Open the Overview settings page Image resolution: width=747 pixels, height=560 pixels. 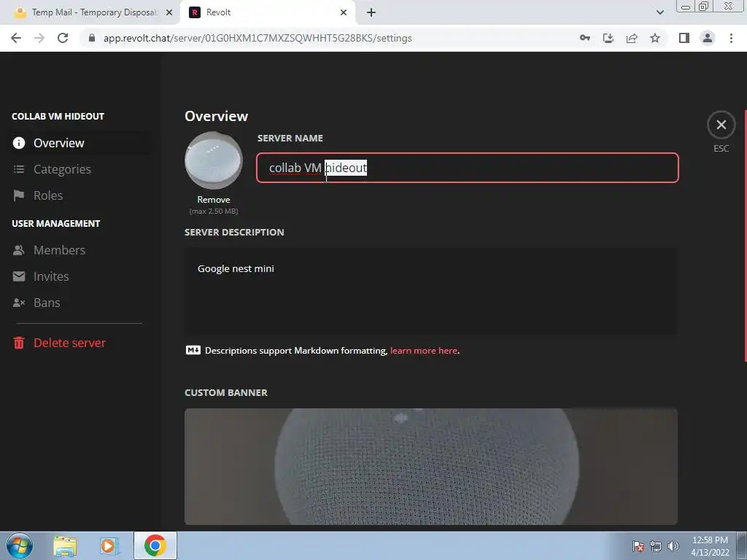pos(80,143)
